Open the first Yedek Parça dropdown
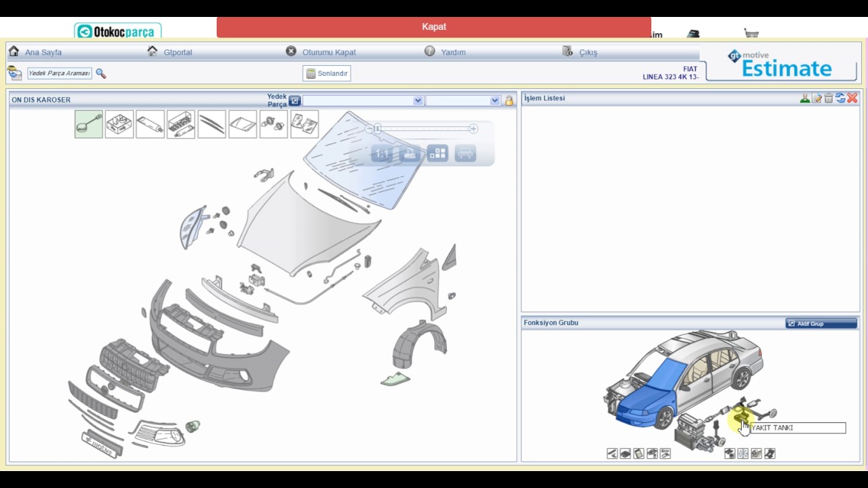 point(363,100)
